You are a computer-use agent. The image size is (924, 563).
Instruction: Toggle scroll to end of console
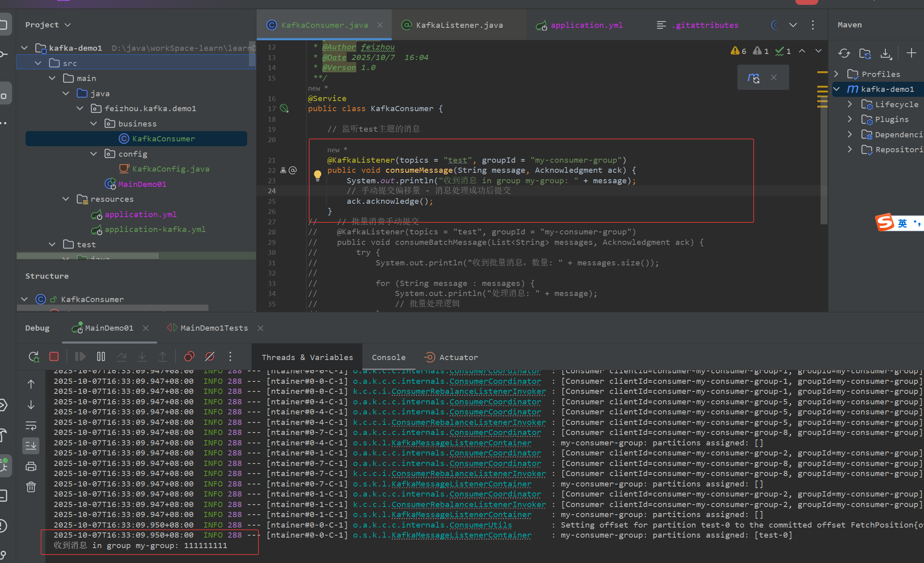31,446
